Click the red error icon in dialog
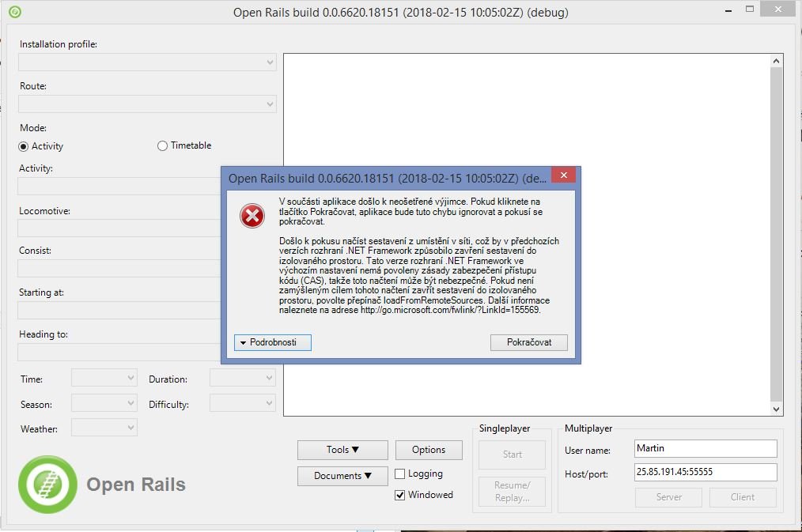 click(252, 216)
